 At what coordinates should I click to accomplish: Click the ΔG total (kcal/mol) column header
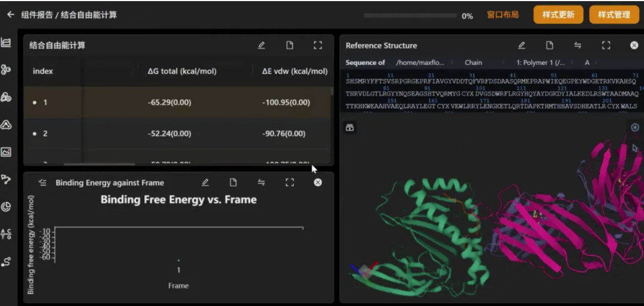pos(182,71)
